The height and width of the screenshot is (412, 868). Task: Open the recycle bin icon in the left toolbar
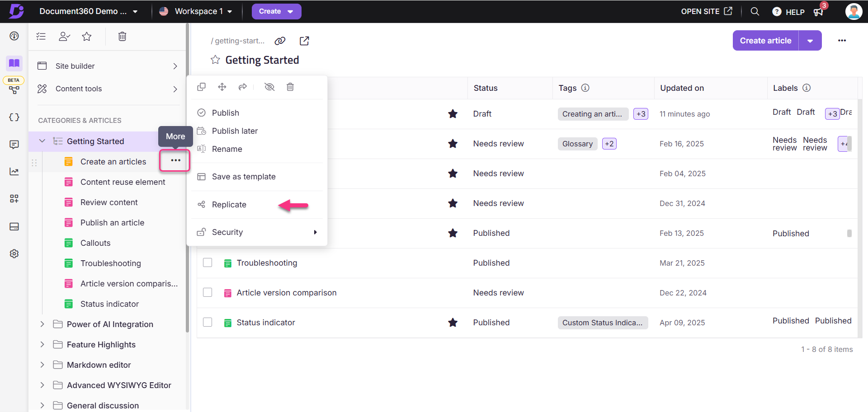pyautogui.click(x=122, y=37)
